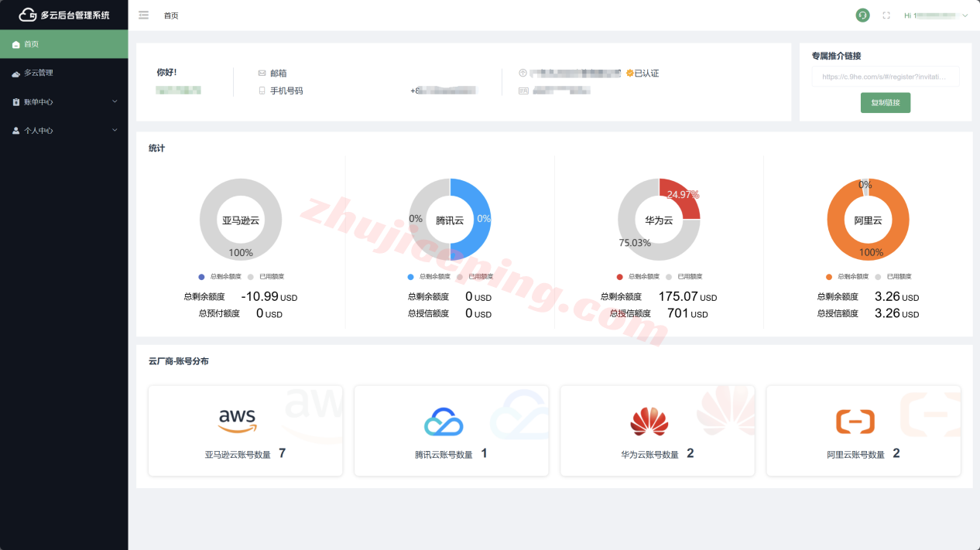
Task: Click the Hi username greeting in the top bar
Action: tap(930, 15)
